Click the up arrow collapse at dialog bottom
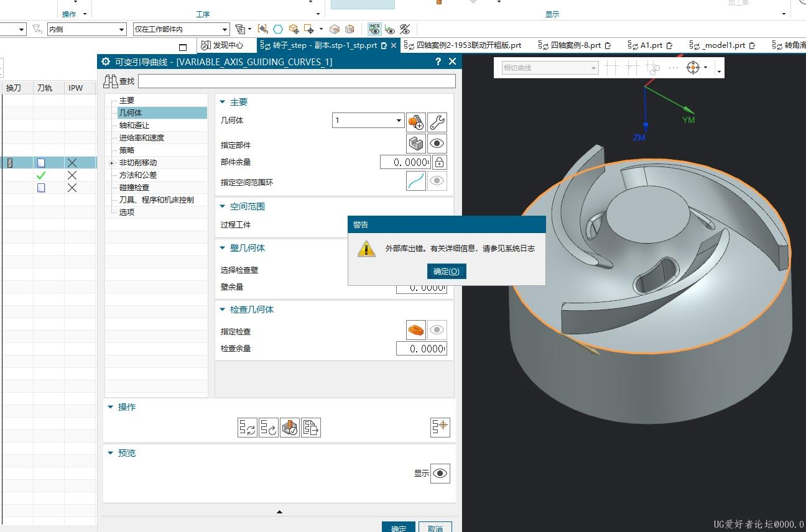The height and width of the screenshot is (532, 806). (279, 511)
